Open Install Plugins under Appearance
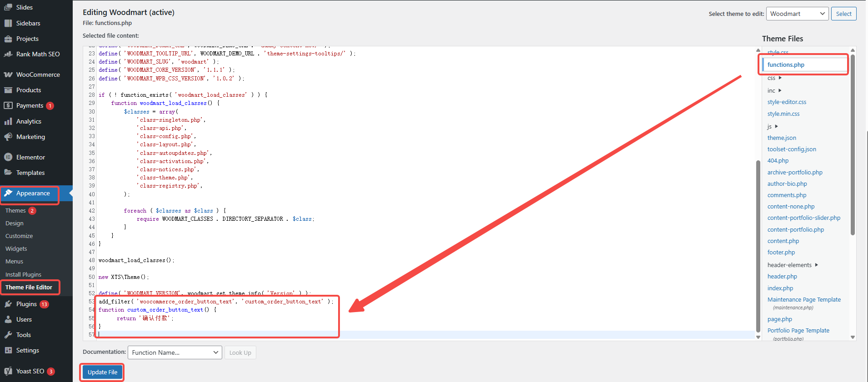Screen dimensions: 868x382 [x=23, y=274]
